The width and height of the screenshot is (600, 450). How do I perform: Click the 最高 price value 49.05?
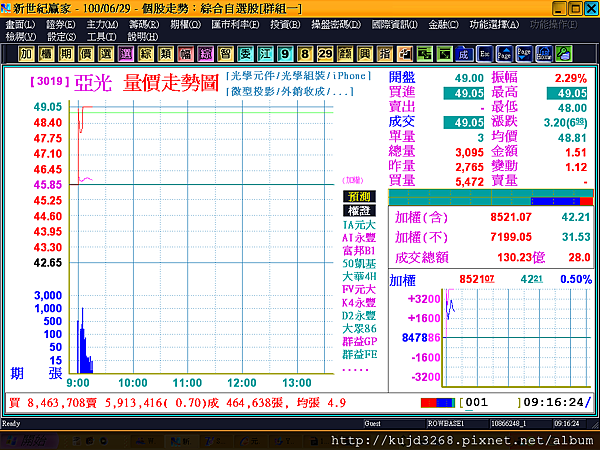coord(567,93)
